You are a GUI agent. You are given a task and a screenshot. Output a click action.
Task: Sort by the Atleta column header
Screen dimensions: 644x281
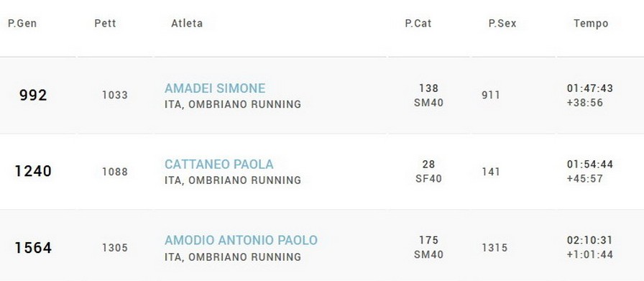pyautogui.click(x=187, y=24)
